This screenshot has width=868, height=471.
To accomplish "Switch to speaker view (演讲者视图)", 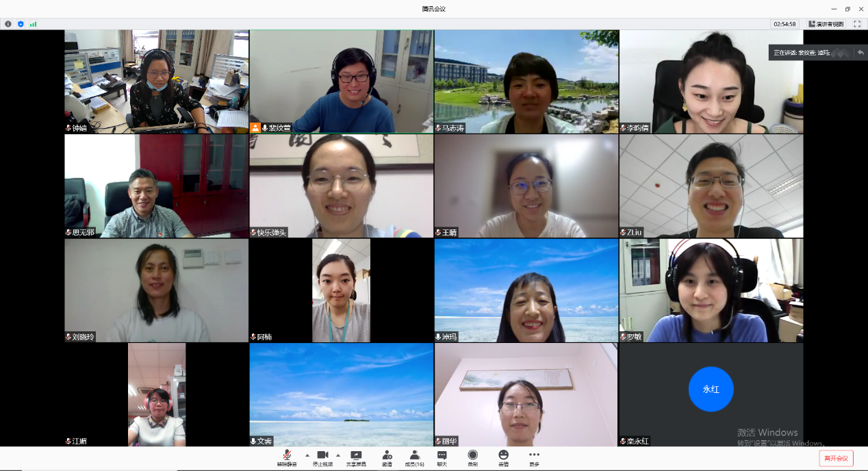I will tap(826, 24).
